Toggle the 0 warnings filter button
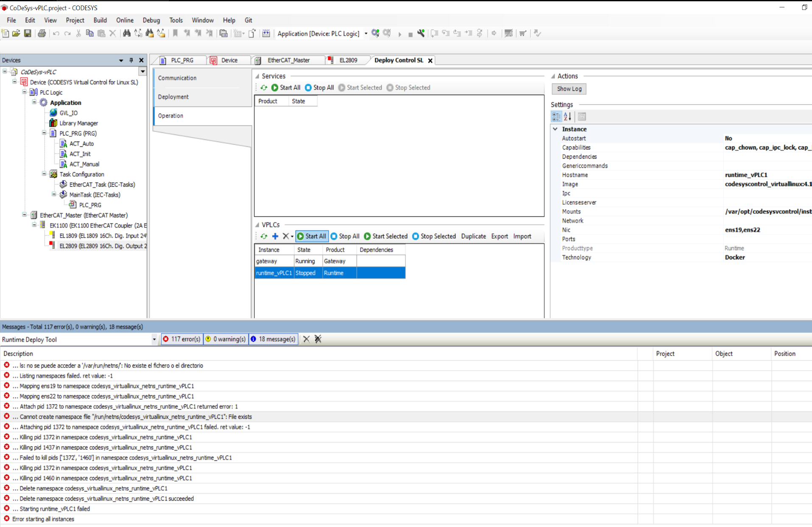812x527 pixels. [225, 339]
